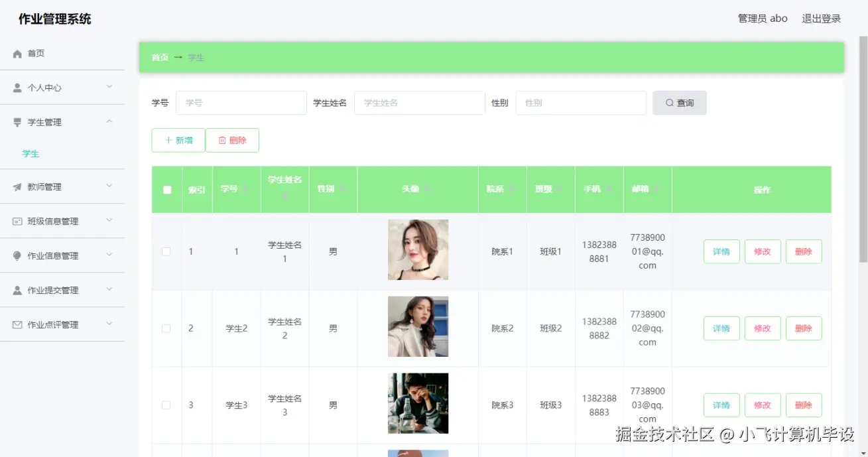Click the trash icon in toolbar 删除 button
Viewport: 868px width, 457px height.
(x=222, y=140)
